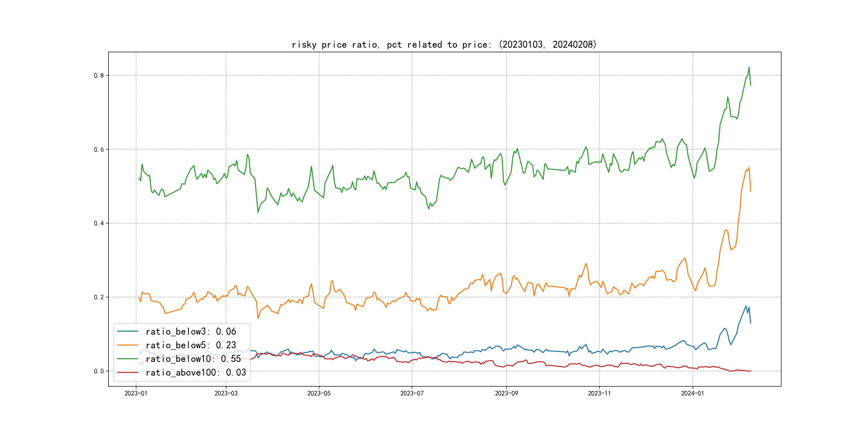Click the orange line's final peak
Viewport: 868px width, 434px height.
749,167
